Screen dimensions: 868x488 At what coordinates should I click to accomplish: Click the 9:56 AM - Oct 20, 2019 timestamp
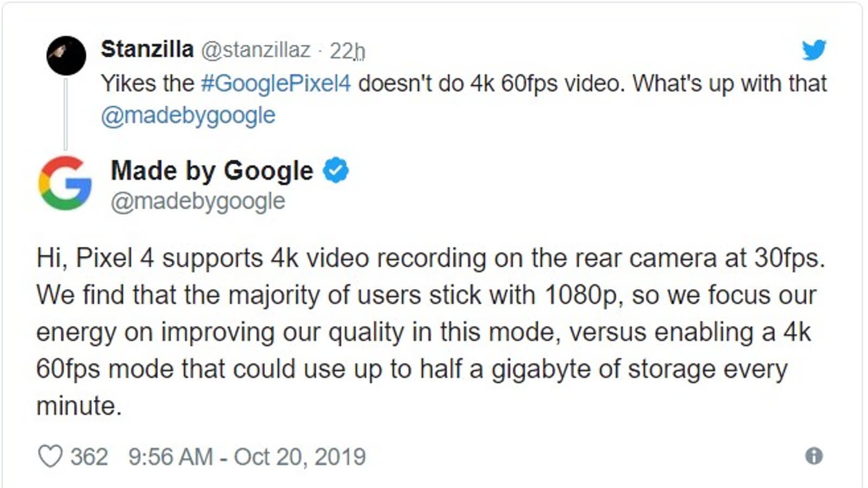pos(247,457)
